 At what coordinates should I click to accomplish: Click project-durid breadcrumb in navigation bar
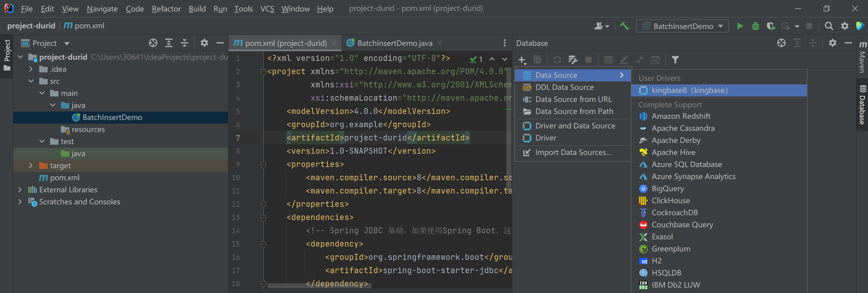[x=31, y=26]
